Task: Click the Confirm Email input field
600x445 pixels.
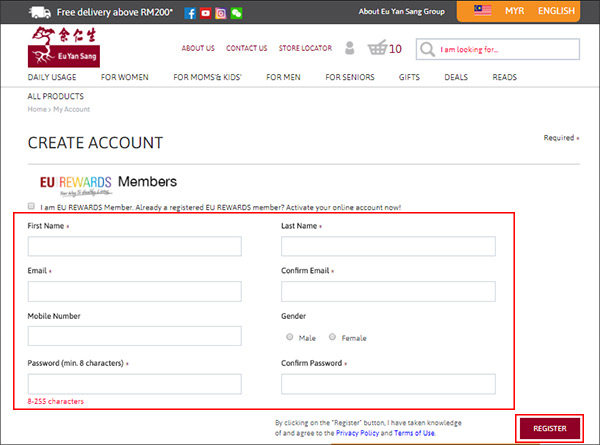Action: tap(388, 292)
